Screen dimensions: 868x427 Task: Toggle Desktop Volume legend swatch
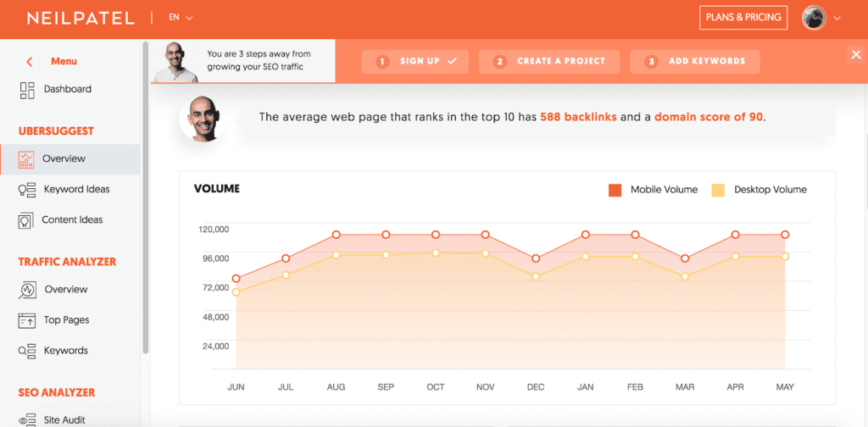pyautogui.click(x=718, y=191)
